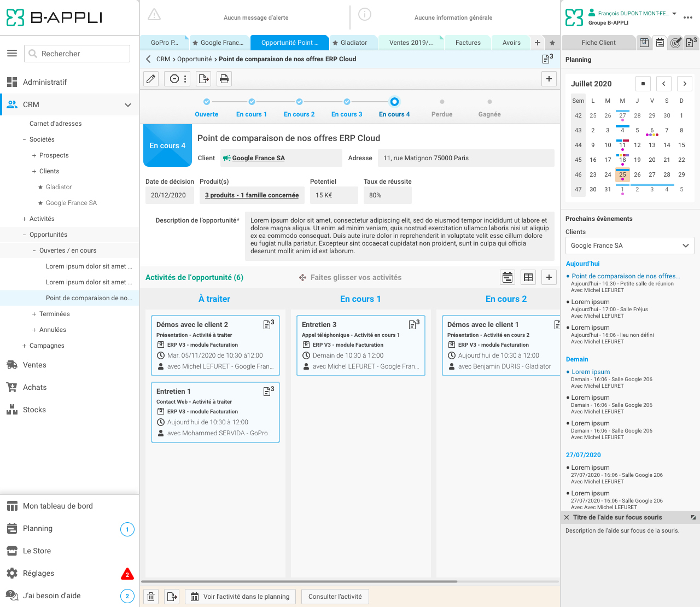
Task: Expand the Terminées tree node
Action: (34, 314)
